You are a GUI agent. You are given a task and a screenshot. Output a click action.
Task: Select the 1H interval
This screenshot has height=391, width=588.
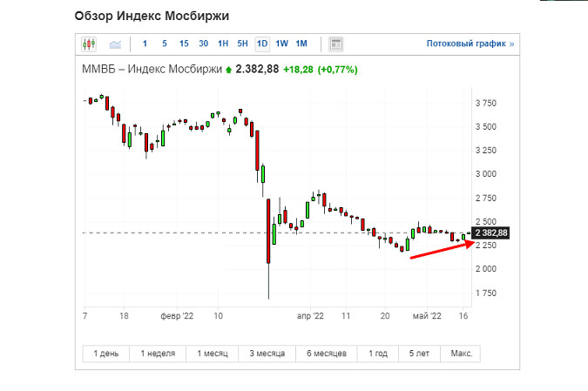[x=223, y=44]
